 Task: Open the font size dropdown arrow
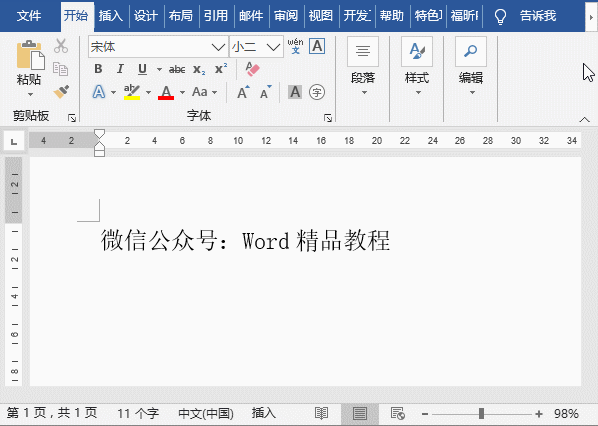[x=273, y=47]
